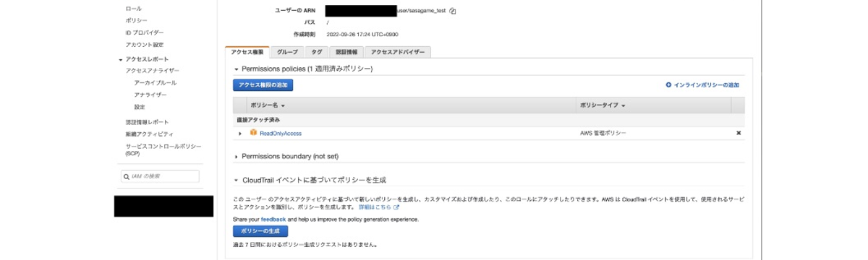Click the IAM search magnifier icon
868x260 pixels.
pos(126,176)
